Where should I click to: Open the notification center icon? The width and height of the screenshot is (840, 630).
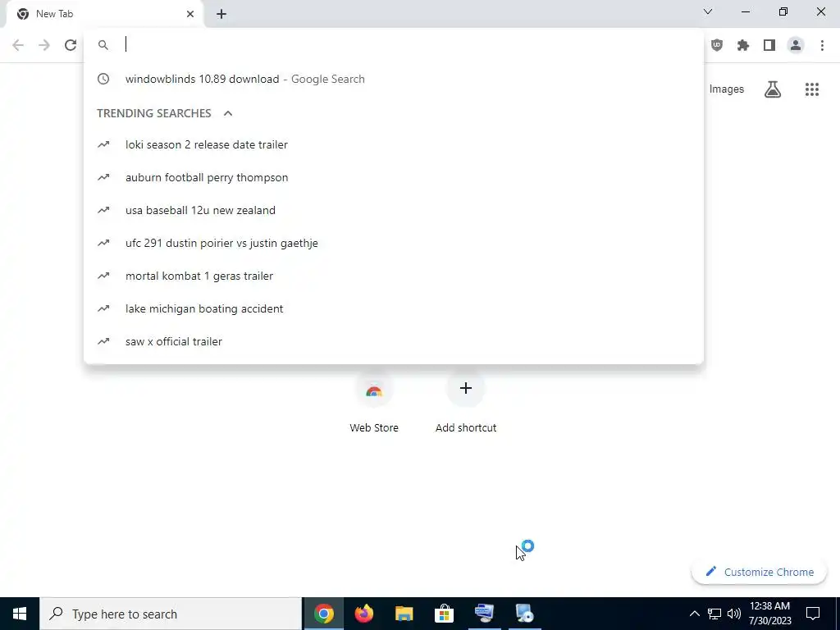[813, 614]
